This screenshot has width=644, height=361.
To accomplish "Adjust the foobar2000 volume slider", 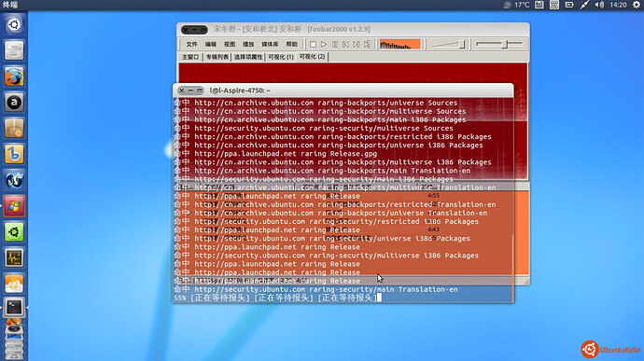I will (x=448, y=45).
